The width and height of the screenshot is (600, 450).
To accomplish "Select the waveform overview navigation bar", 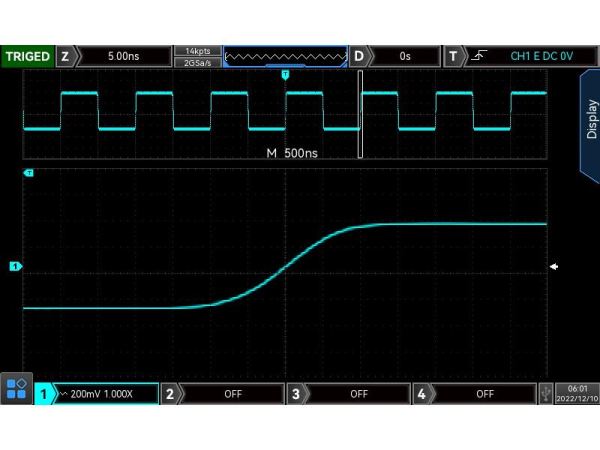I will pos(286,56).
